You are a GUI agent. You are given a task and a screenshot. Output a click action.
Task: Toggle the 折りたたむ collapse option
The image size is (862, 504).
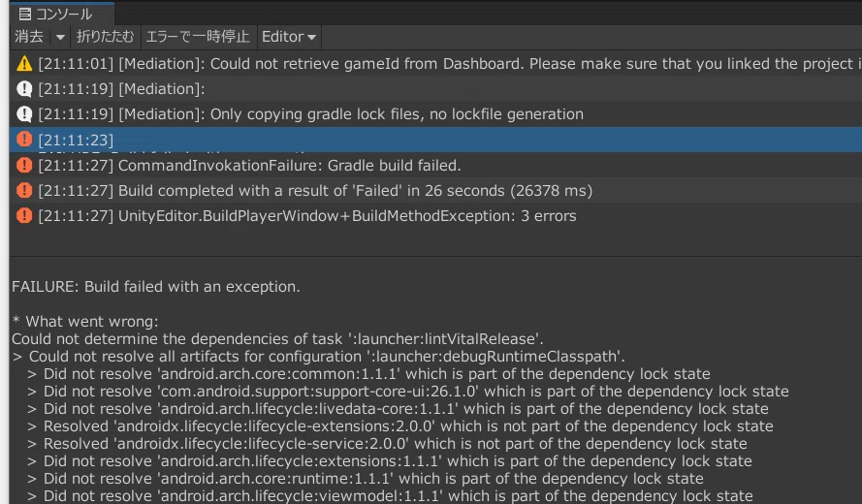[x=105, y=37]
